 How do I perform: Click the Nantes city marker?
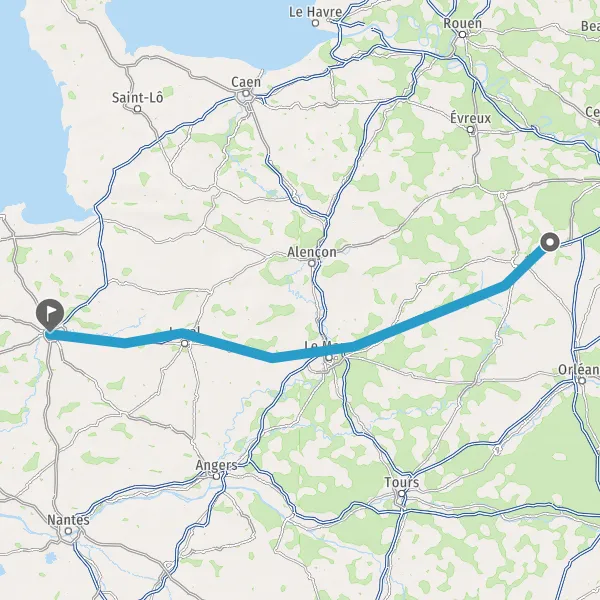click(68, 531)
